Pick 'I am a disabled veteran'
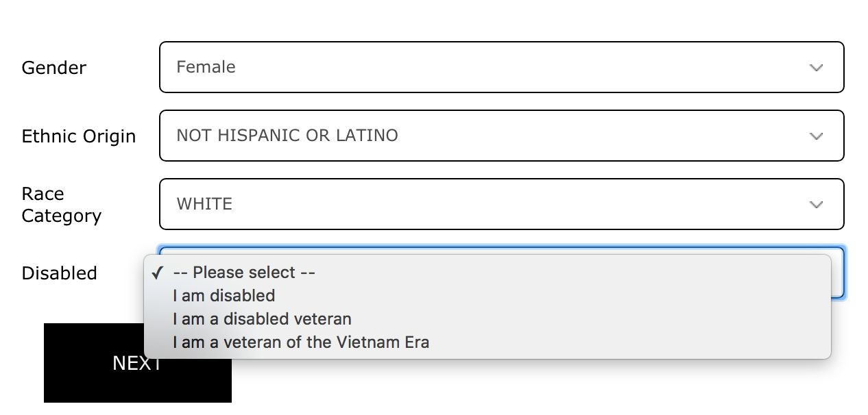868x415 pixels. coord(262,319)
